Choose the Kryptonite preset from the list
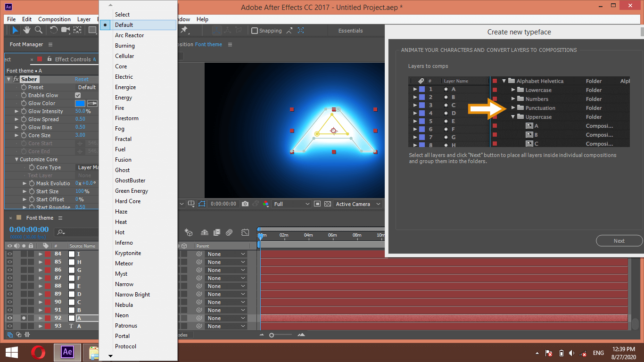Image resolution: width=644 pixels, height=362 pixels. (127, 253)
